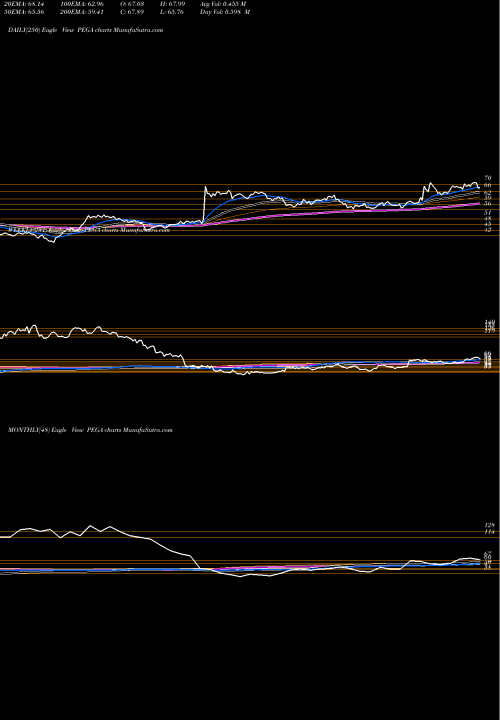Click the 114 price label on monthly chart
This screenshot has width=500, height=720.
tap(489, 532)
